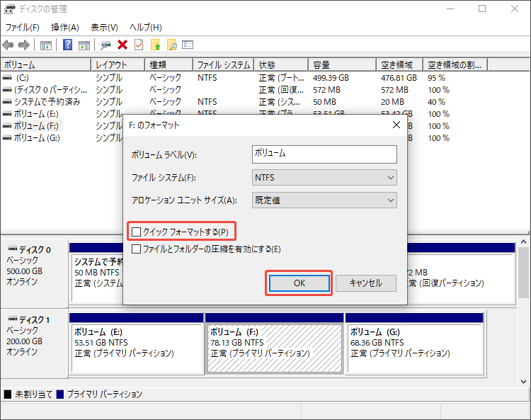
Task: Select the ボリューム (F:) volume row
Action: tap(38, 126)
